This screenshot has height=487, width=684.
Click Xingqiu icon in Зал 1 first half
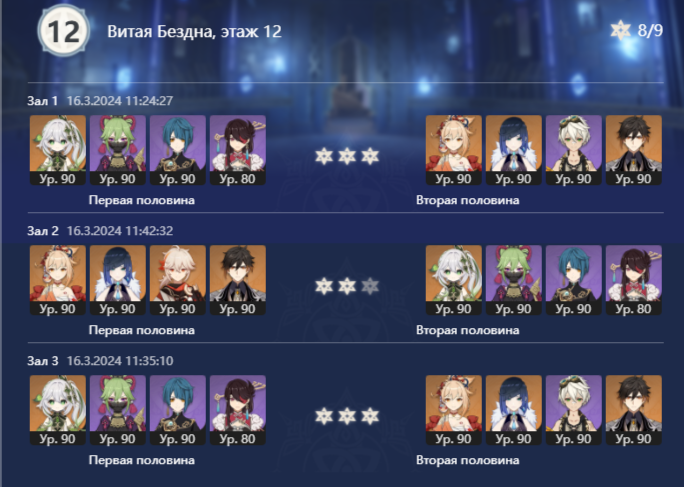[x=178, y=150]
